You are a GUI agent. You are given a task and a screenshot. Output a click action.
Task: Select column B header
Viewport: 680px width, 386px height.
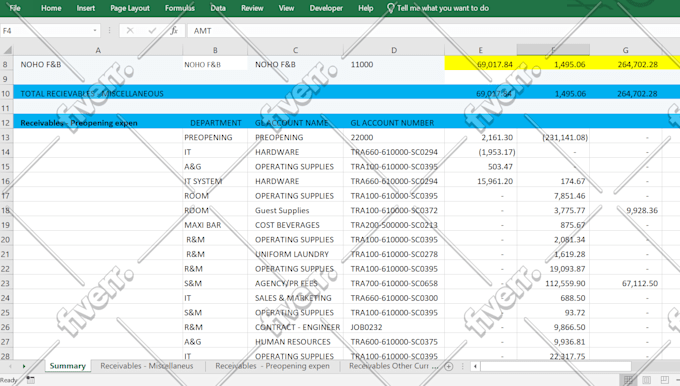tap(215, 50)
